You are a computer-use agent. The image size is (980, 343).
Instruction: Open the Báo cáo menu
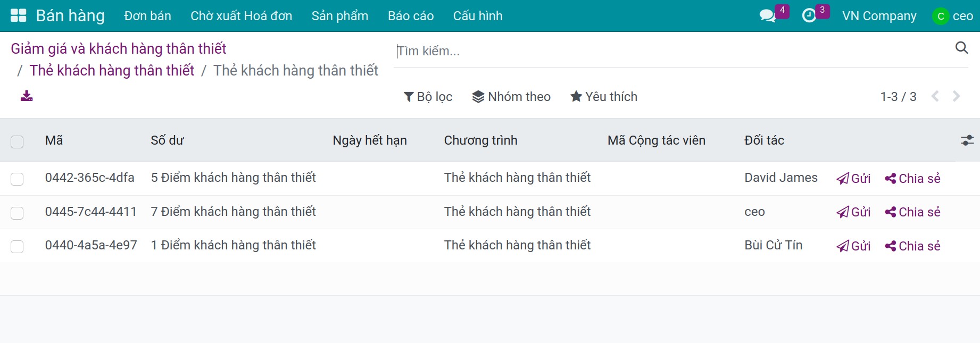click(411, 16)
